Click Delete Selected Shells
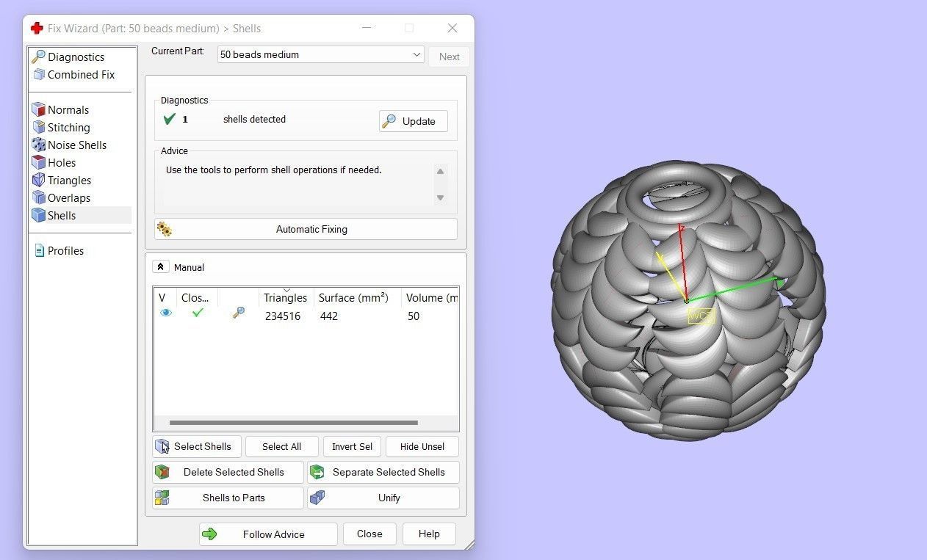Viewport: 927px width, 560px height. click(228, 472)
